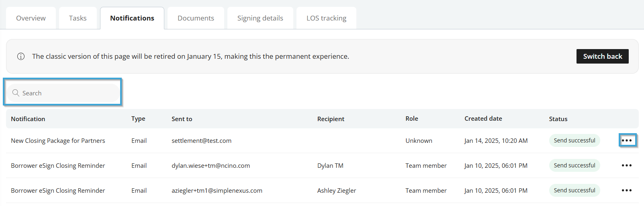Click the Sent to column header
Image resolution: width=644 pixels, height=206 pixels.
point(182,119)
